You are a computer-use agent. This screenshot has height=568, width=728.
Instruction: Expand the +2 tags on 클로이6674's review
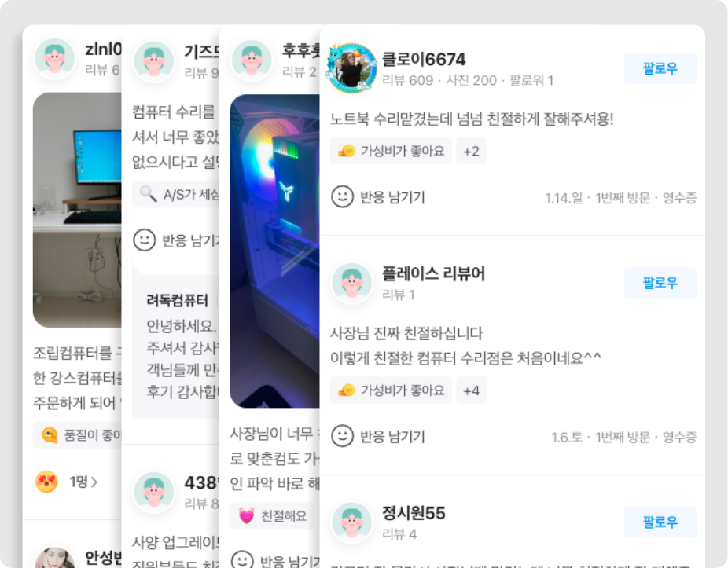pyautogui.click(x=471, y=151)
